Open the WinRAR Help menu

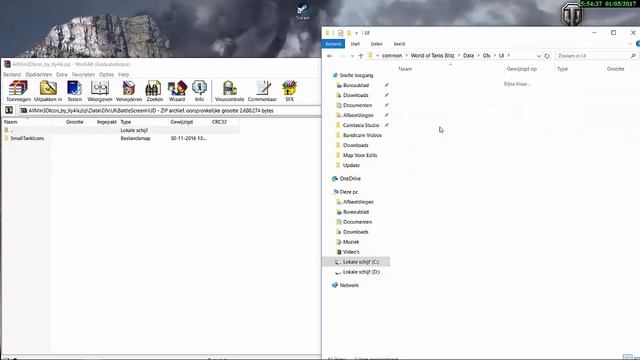[x=123, y=75]
